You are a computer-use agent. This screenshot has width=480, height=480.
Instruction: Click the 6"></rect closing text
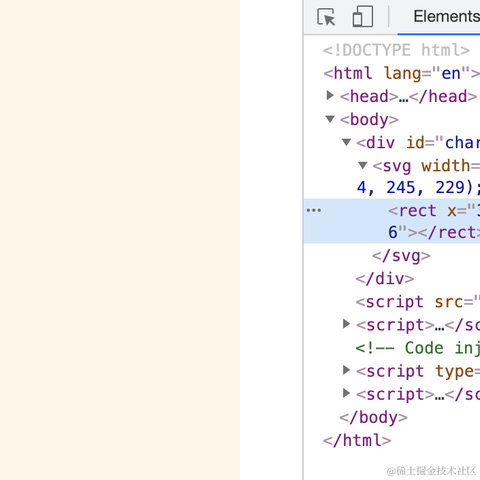tap(434, 232)
